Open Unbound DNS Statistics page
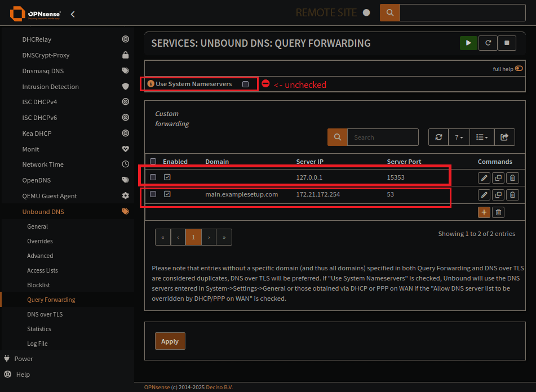Viewport: 536px width, 392px height. [39, 329]
